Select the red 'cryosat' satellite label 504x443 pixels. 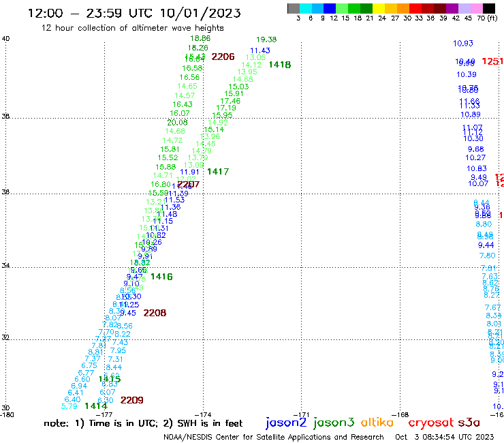pos(431,423)
